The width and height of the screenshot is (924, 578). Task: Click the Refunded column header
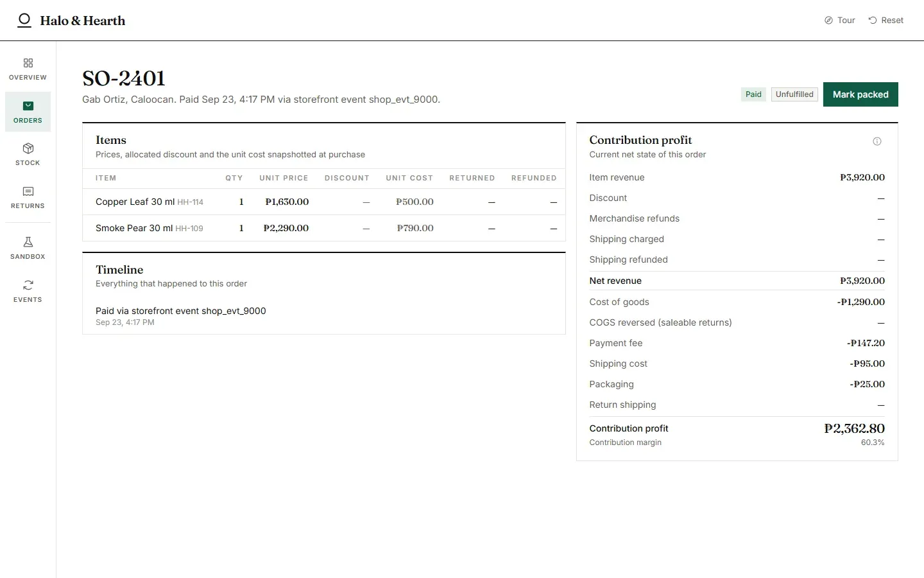(534, 178)
